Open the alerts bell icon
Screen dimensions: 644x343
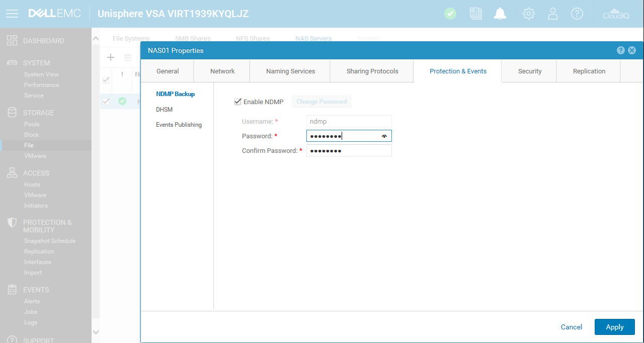(x=500, y=14)
